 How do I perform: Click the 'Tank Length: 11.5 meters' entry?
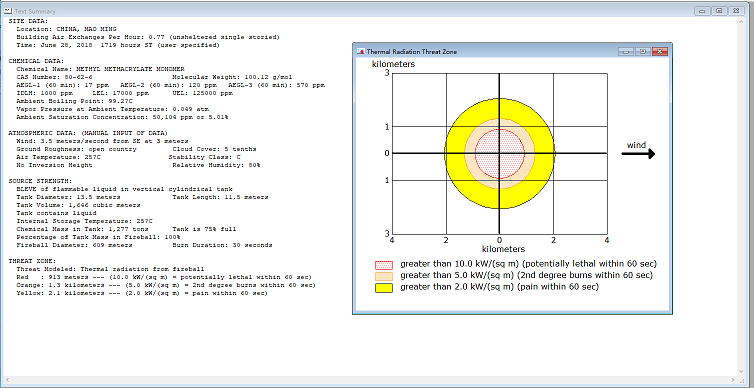click(x=220, y=197)
